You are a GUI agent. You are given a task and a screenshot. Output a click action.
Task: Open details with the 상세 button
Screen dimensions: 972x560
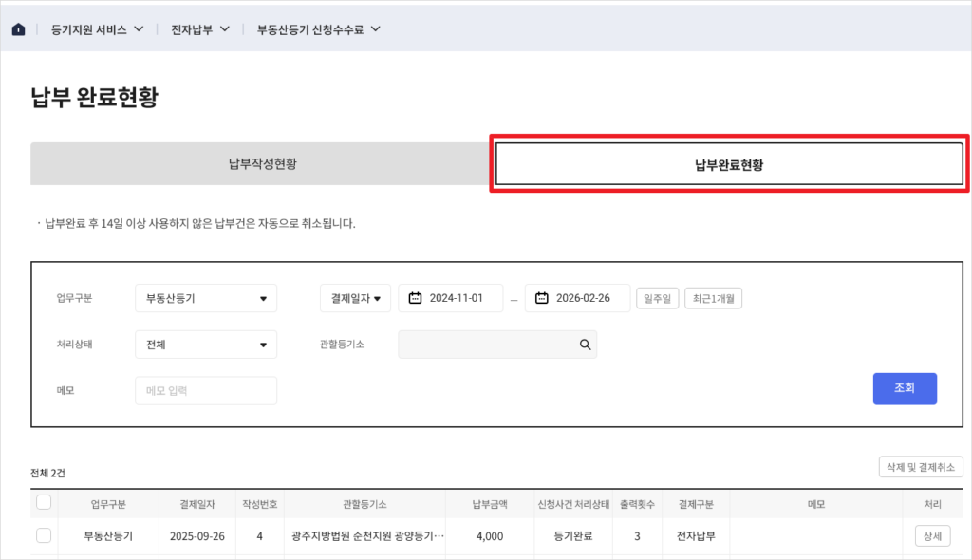pyautogui.click(x=931, y=535)
